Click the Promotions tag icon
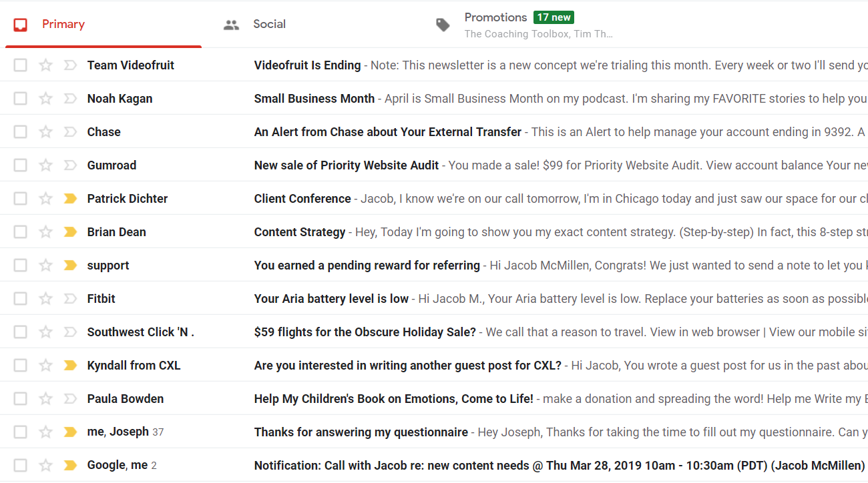This screenshot has height=483, width=868. [x=443, y=25]
